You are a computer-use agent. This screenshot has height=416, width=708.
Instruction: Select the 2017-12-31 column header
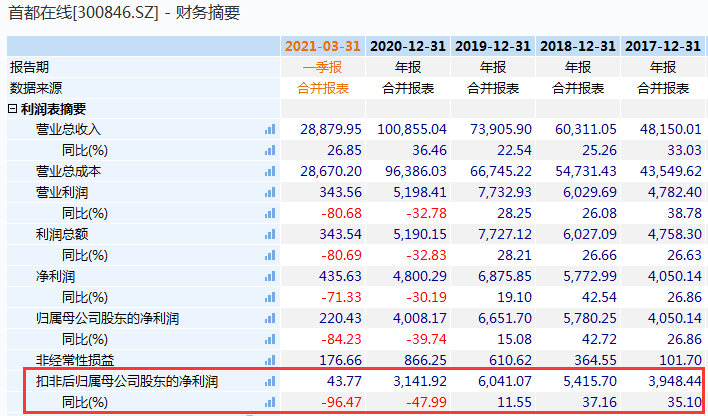pos(663,46)
